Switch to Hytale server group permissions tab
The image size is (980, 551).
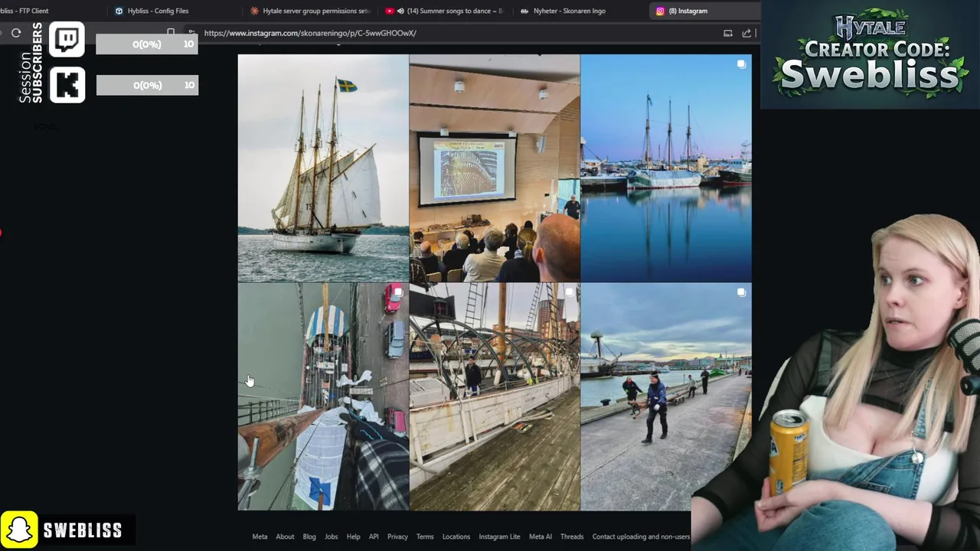point(310,11)
